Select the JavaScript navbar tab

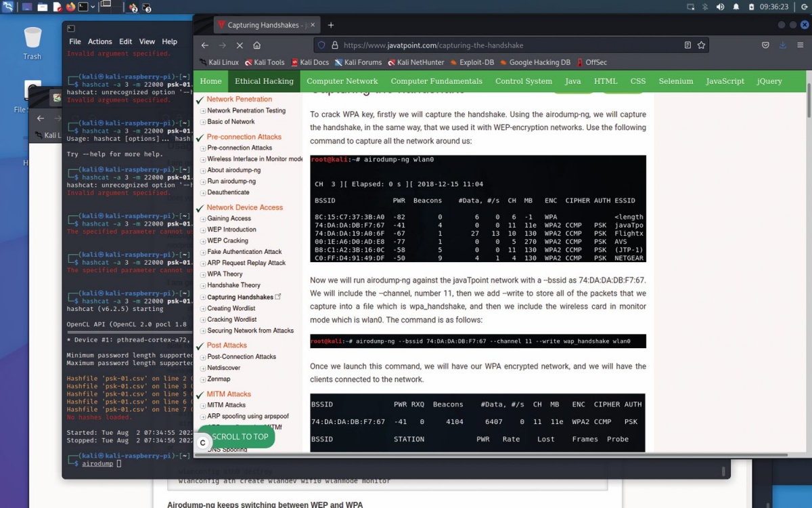coord(725,81)
